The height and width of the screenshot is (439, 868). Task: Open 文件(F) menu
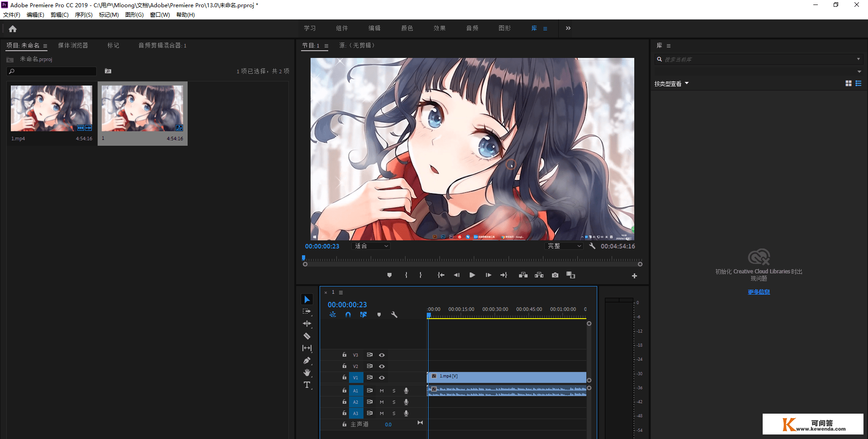coord(12,15)
